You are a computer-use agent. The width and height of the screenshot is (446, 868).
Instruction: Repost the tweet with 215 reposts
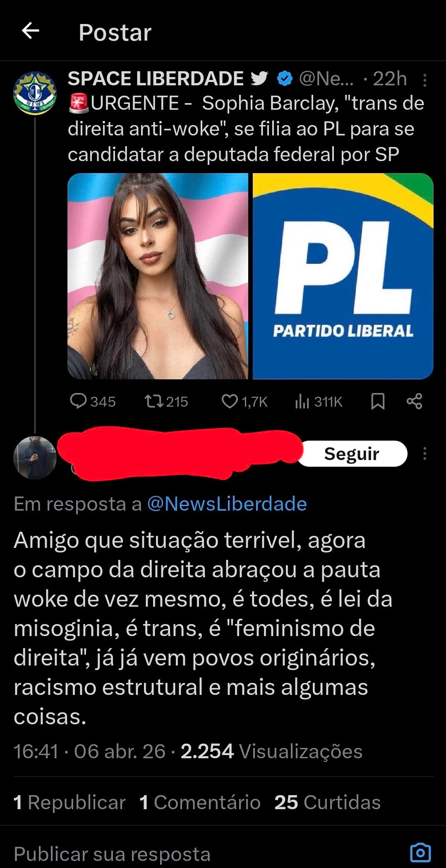coord(166,401)
